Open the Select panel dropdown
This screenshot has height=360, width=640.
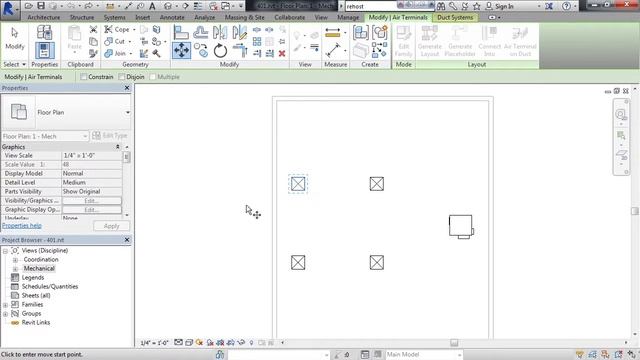coord(14,64)
